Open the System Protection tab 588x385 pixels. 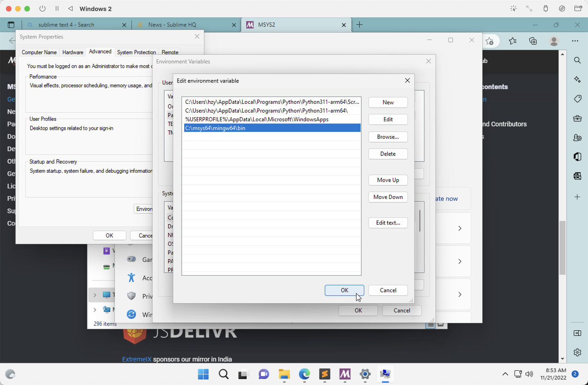136,52
